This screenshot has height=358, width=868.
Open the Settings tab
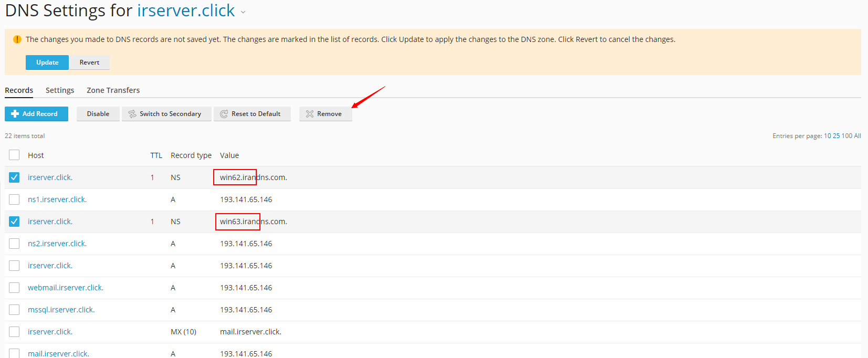(60, 90)
